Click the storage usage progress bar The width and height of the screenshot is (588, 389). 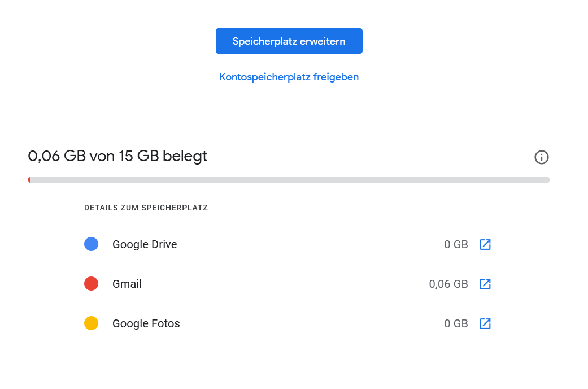[x=289, y=180]
